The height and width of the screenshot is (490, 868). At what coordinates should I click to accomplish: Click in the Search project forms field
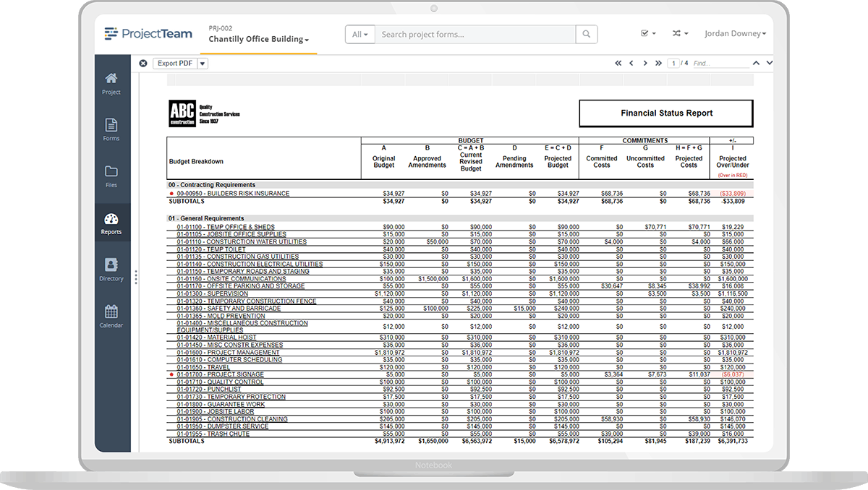pos(475,34)
